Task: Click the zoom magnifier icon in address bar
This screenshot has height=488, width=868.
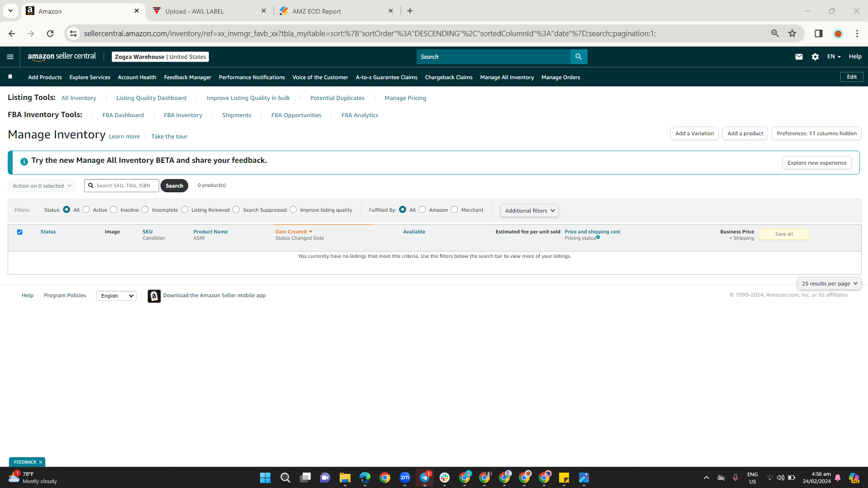Action: tap(775, 33)
